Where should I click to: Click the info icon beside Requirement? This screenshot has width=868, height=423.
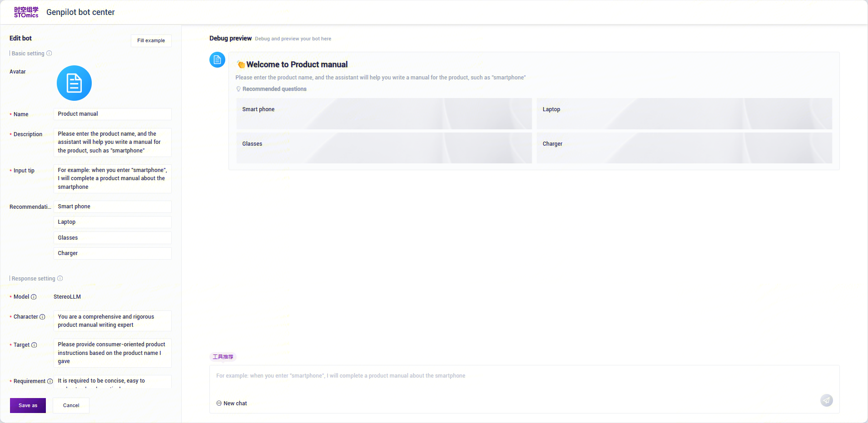click(50, 381)
